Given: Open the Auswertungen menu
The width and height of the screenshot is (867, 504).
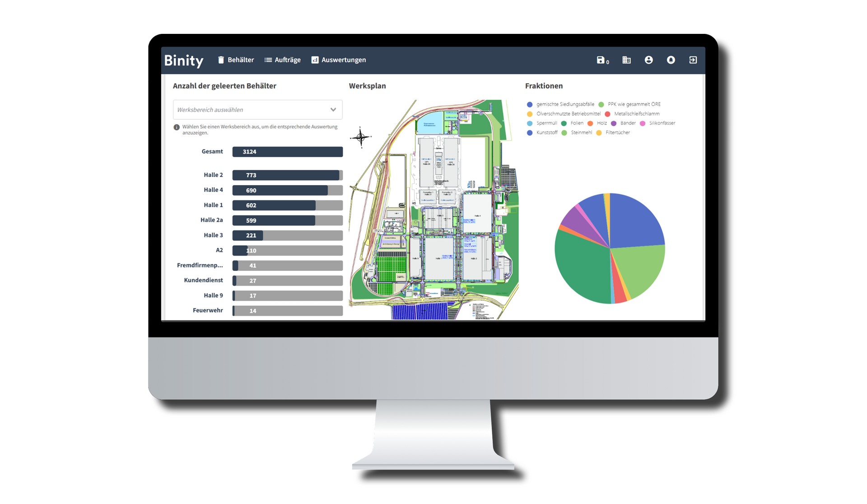Looking at the screenshot, I should (x=339, y=60).
